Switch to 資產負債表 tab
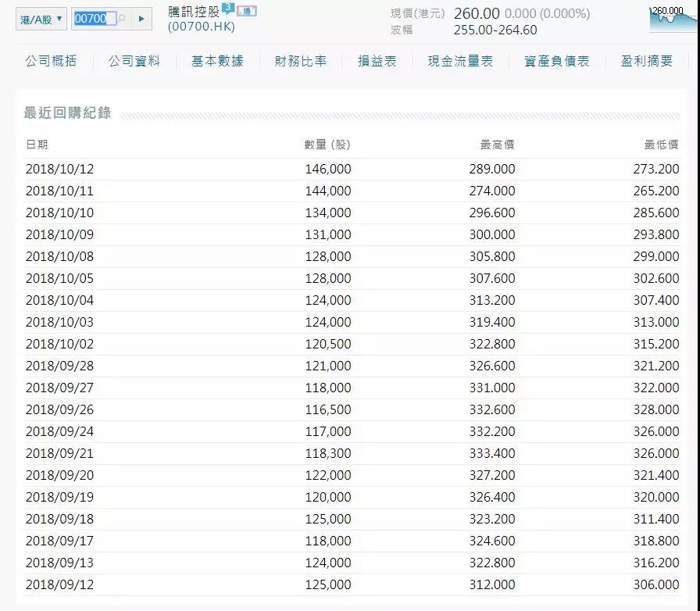The width and height of the screenshot is (700, 611). [557, 61]
